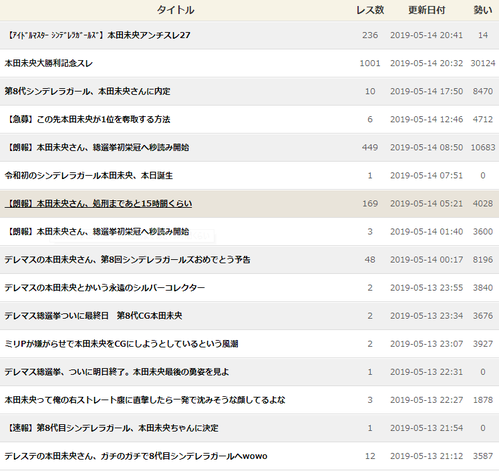The width and height of the screenshot is (499, 471).
Task: Click reply count 449
Action: (x=370, y=147)
